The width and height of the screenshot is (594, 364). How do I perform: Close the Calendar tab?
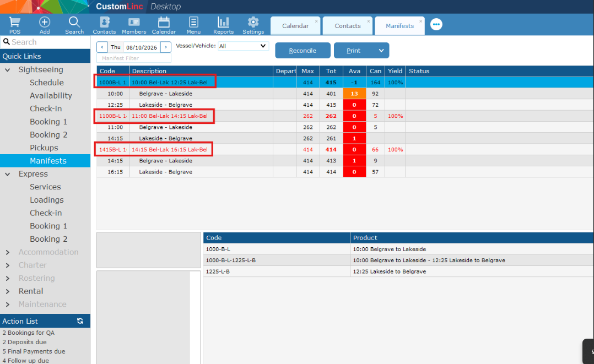click(316, 21)
